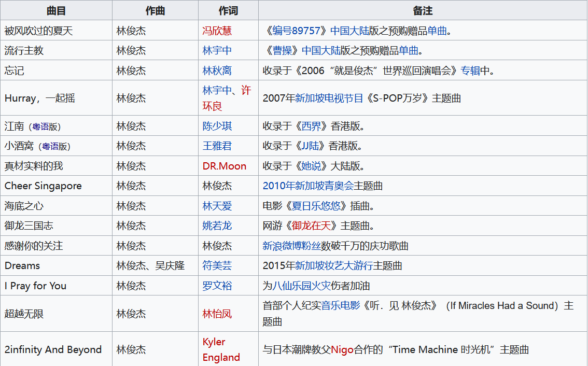
Task: Select the song title I Pray for You
Action: (35, 286)
